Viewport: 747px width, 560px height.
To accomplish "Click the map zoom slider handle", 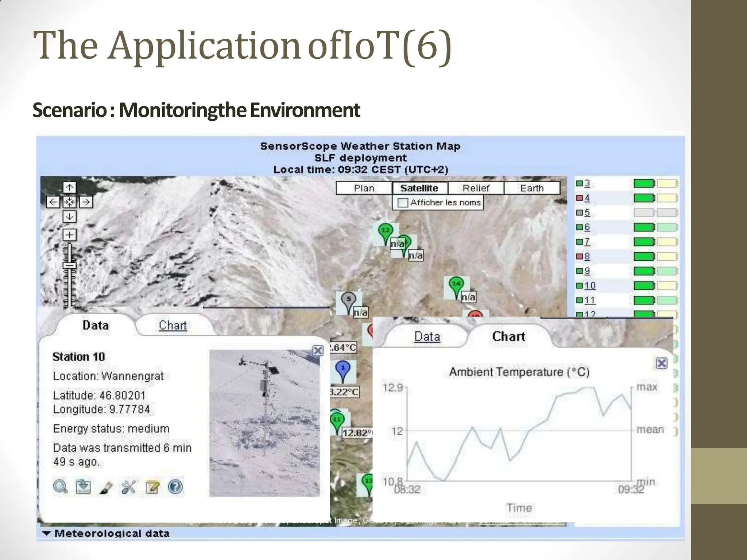I will [69, 265].
